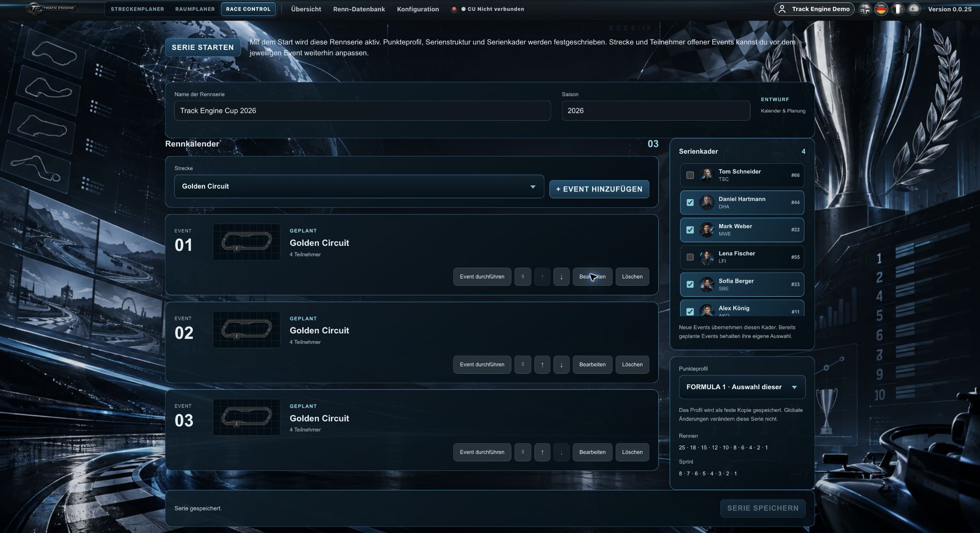The height and width of the screenshot is (533, 980).
Task: Click the drag handle on Event 01
Action: click(523, 277)
